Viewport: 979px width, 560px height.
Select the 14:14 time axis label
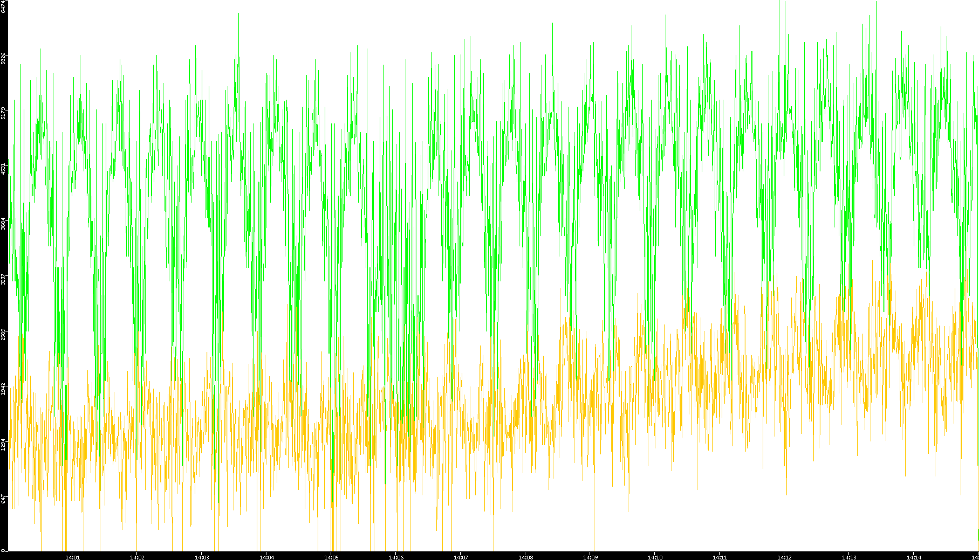tap(914, 557)
